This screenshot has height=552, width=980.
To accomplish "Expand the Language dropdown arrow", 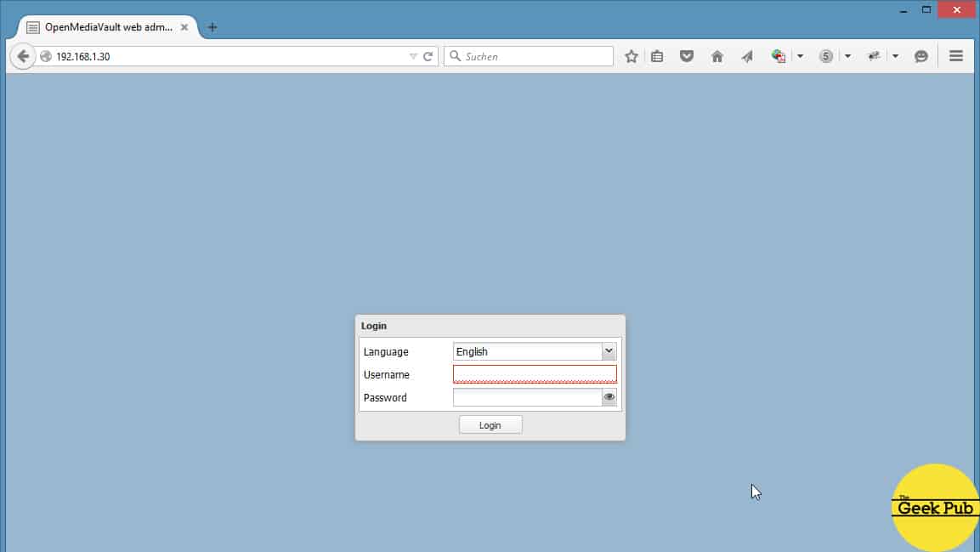I will tap(609, 351).
